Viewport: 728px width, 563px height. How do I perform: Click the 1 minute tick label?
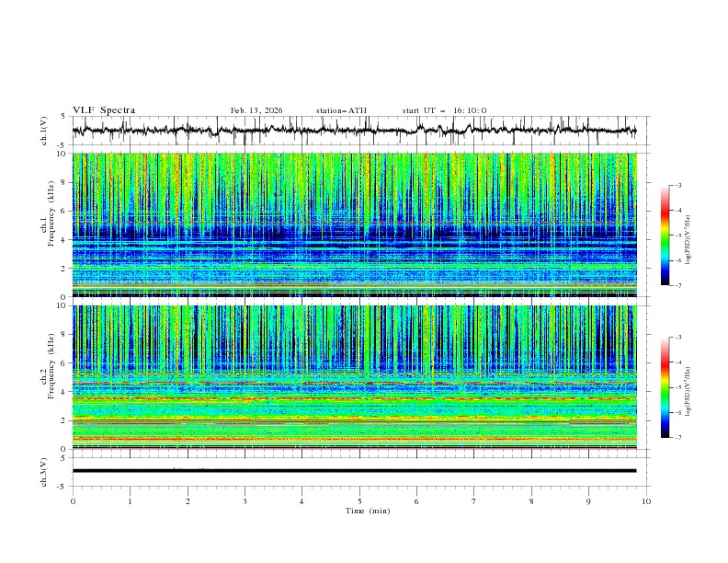tap(130, 501)
